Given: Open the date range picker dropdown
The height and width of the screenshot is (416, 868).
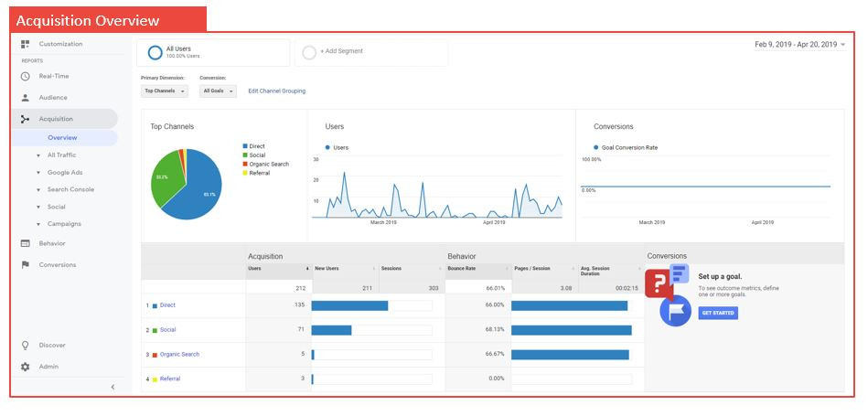Looking at the screenshot, I should tap(800, 45).
